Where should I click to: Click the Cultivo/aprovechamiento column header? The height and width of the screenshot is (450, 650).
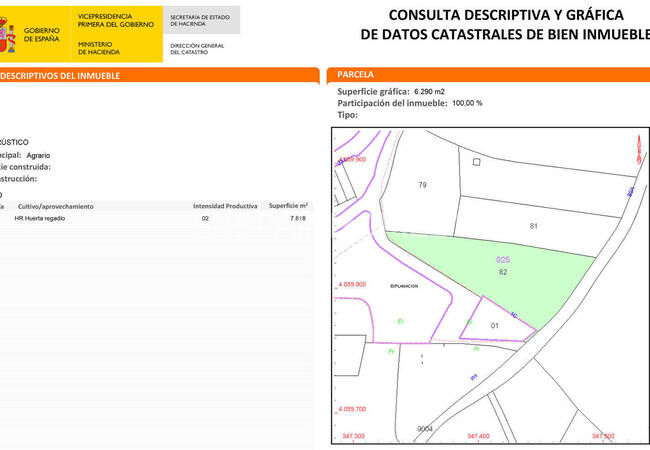click(54, 206)
